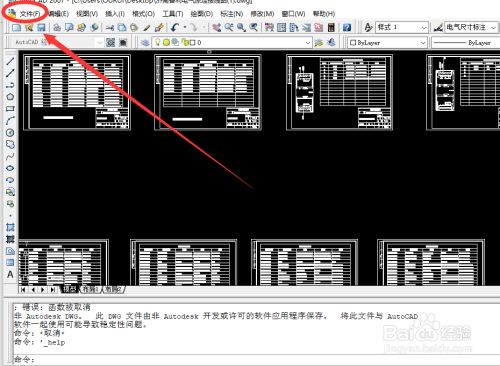This screenshot has width=500, height=366.
Task: Open the 工具(T) Tools menu
Action: click(173, 14)
